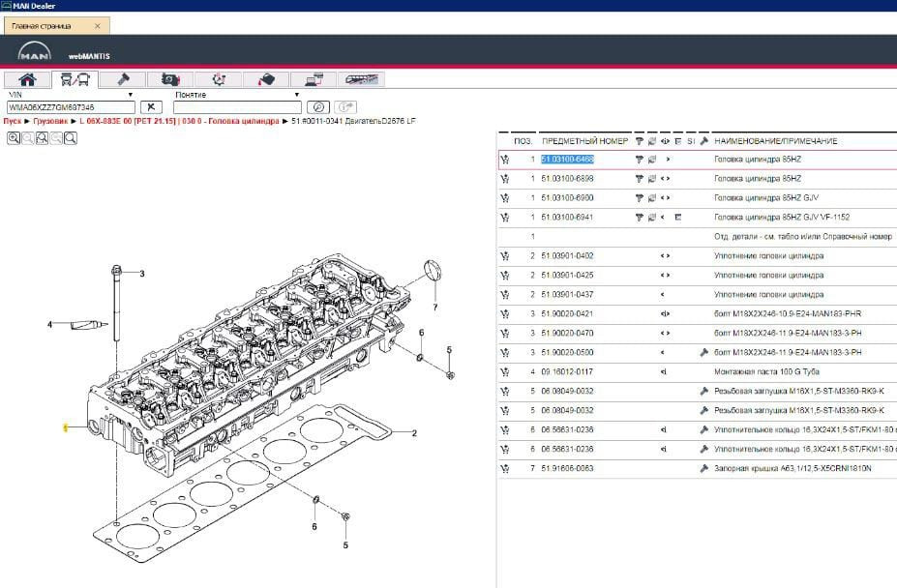Screen dimensions: 897x588
Task: Open the bolt/screw parts tab
Action: click(122, 79)
